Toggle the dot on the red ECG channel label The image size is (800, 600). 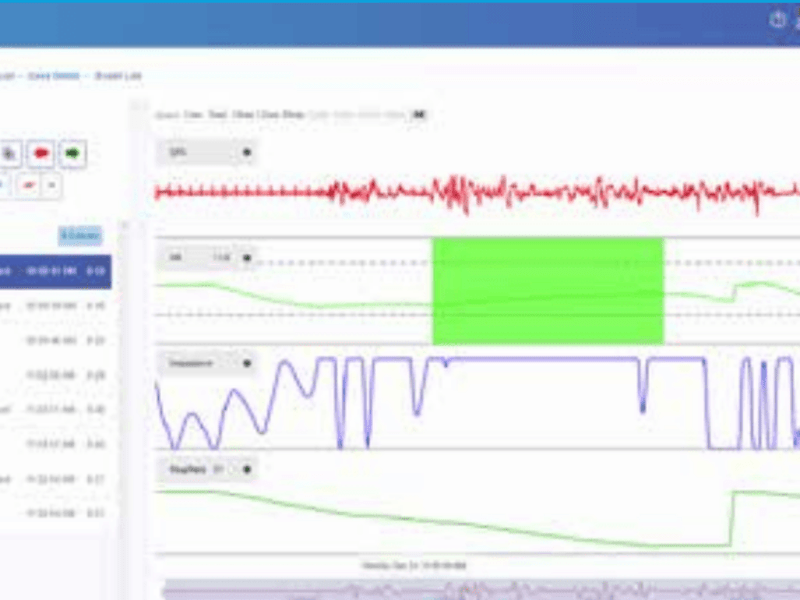247,152
